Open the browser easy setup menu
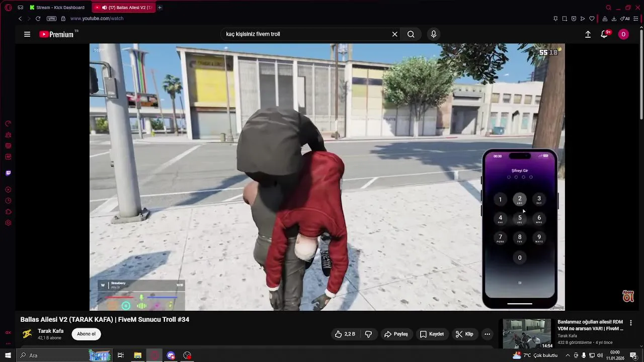The height and width of the screenshot is (362, 644). (637, 19)
